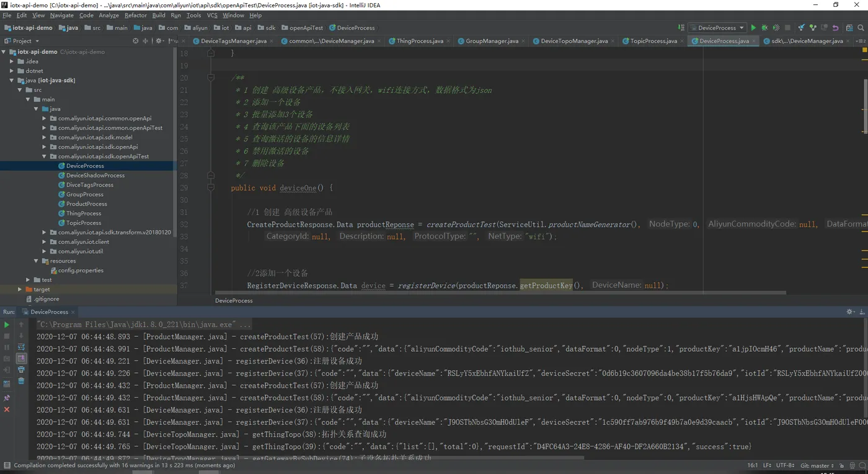Click the console horizontal scrollbar
This screenshot has height=474, width=868.
tap(309, 458)
